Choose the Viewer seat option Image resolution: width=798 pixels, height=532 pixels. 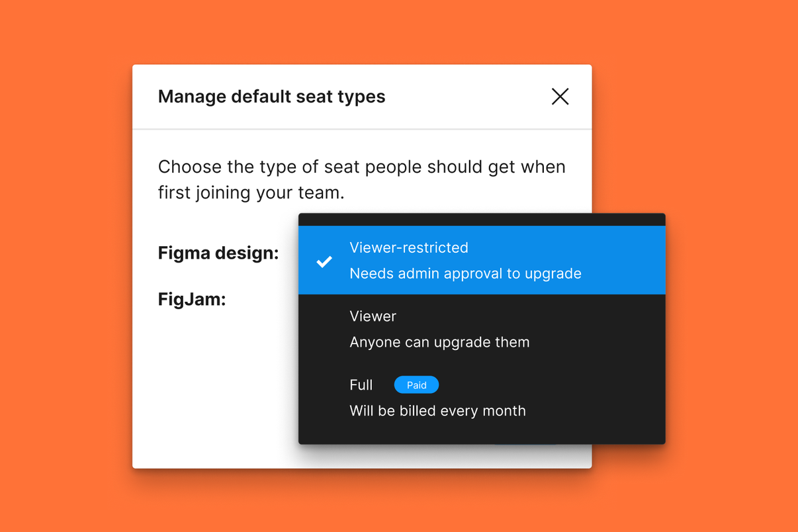point(482,329)
